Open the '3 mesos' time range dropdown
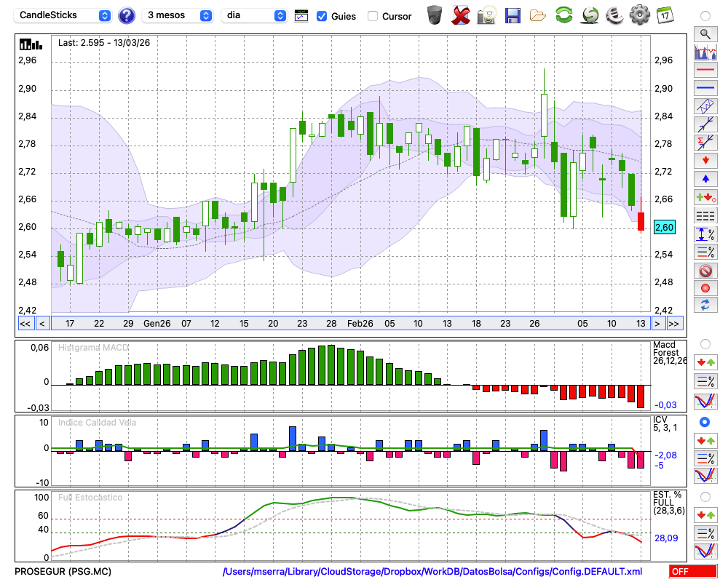Image resolution: width=728 pixels, height=582 pixels. click(x=177, y=15)
